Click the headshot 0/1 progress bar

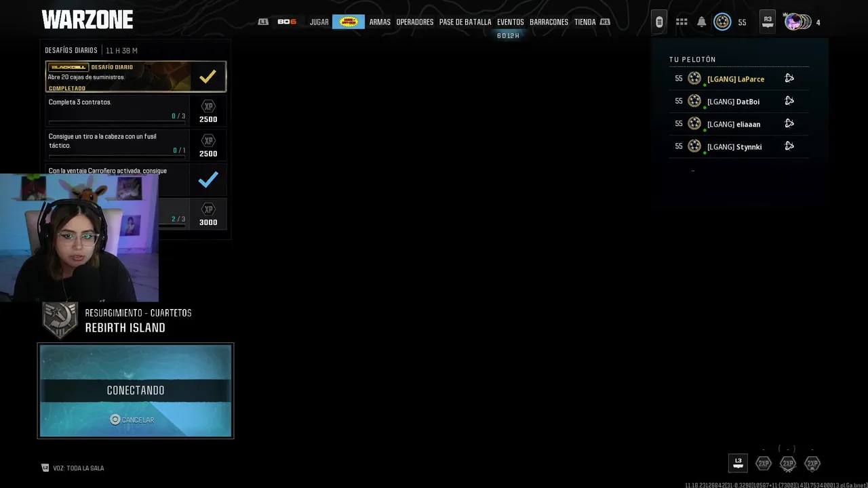(117, 157)
